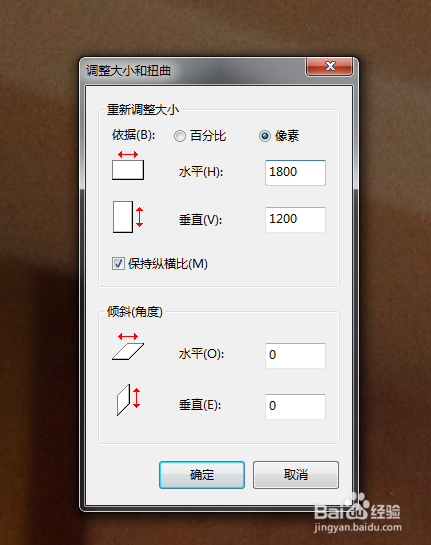Click the horizontal skew parallelogram icon

click(x=128, y=347)
